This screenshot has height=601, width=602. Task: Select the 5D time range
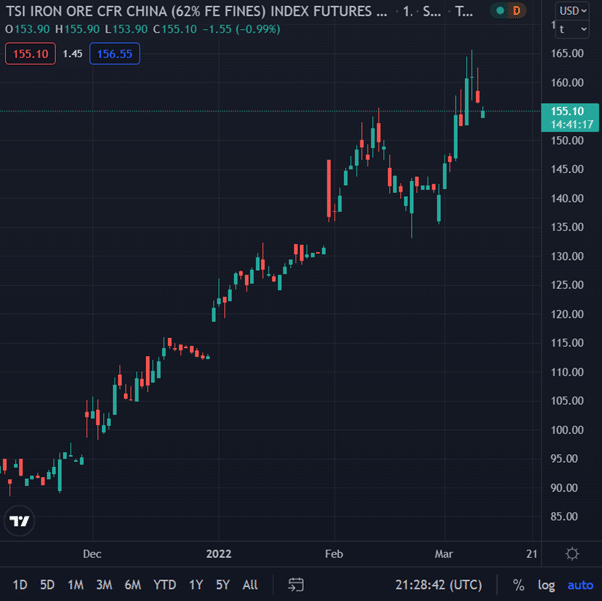point(48,585)
